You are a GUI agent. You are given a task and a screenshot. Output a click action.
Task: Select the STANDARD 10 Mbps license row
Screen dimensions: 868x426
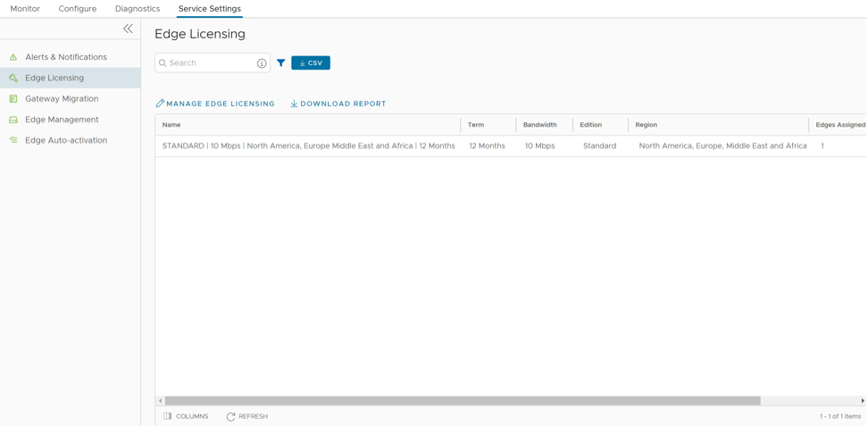click(308, 146)
